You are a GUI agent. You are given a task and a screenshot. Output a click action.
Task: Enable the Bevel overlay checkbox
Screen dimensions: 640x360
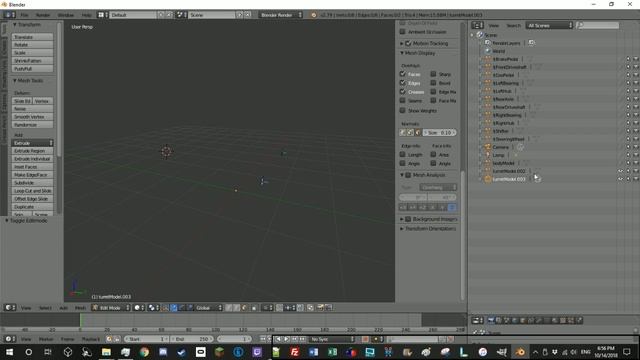(433, 83)
